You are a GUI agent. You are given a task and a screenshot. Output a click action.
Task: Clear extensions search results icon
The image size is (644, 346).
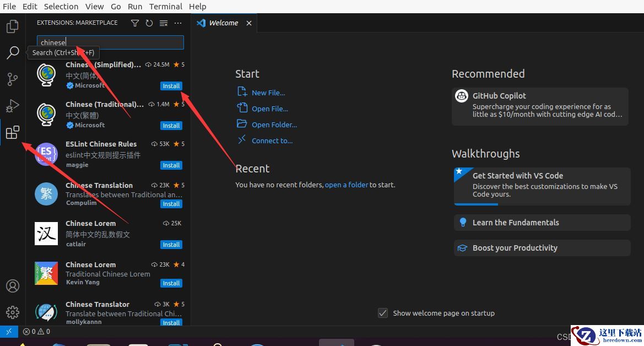click(164, 23)
